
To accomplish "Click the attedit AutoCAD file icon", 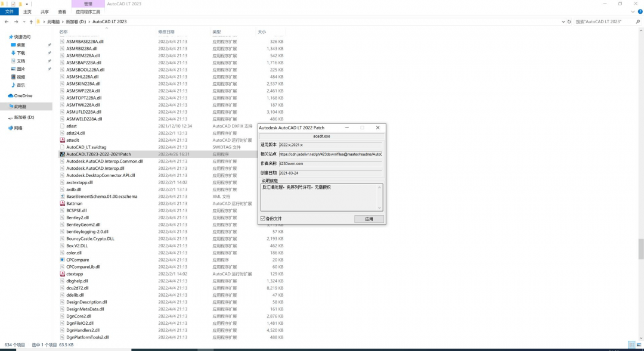I will [x=62, y=140].
